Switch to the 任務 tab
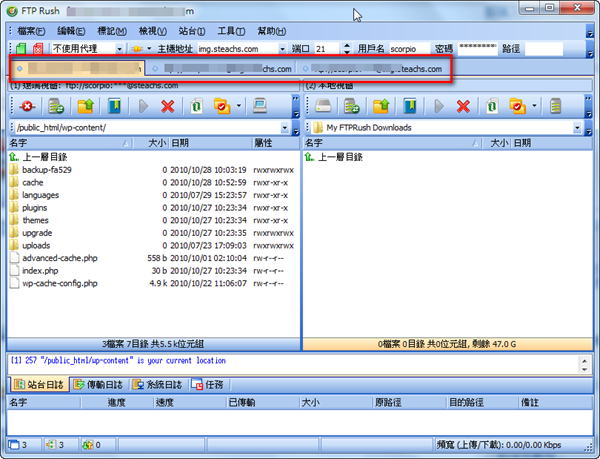This screenshot has height=459, width=600. (x=207, y=384)
